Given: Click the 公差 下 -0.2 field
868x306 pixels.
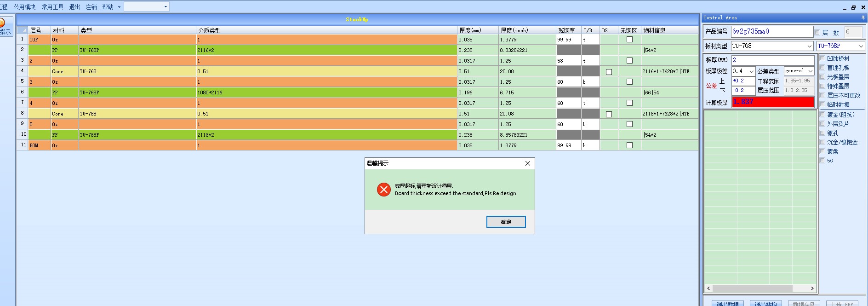Looking at the screenshot, I should pyautogui.click(x=743, y=91).
